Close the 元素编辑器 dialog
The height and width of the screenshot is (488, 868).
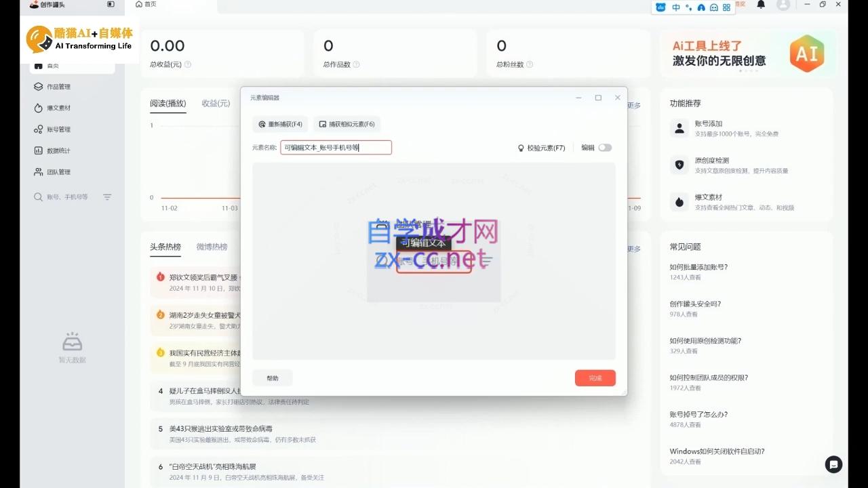(x=618, y=98)
